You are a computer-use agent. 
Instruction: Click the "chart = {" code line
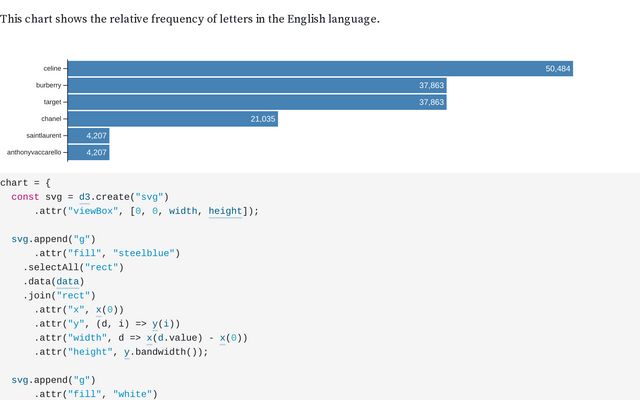pyautogui.click(x=25, y=183)
